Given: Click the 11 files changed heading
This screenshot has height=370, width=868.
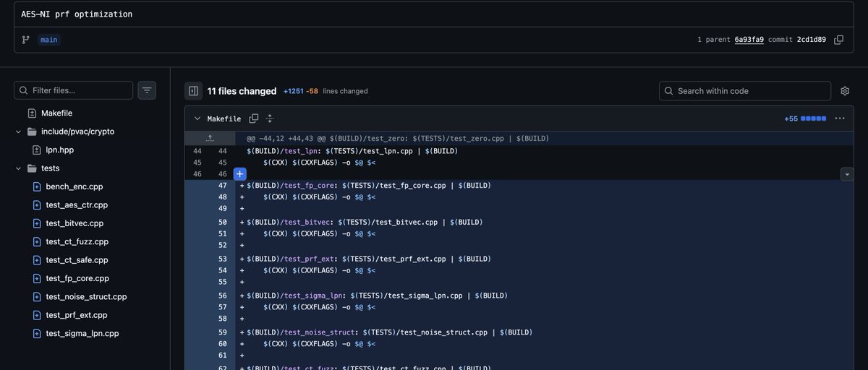Looking at the screenshot, I should tap(242, 91).
